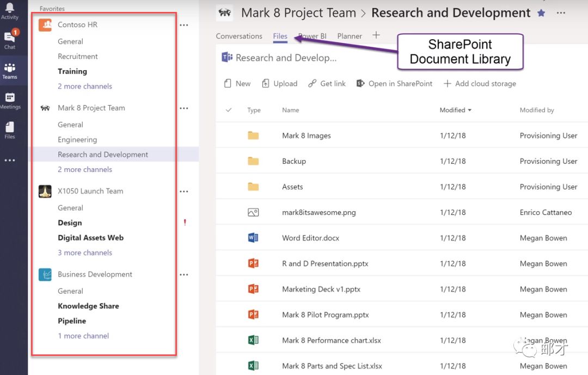Screen dimensions: 588x375
Task: Click the more apps ellipsis in left rail
Action: (10, 161)
